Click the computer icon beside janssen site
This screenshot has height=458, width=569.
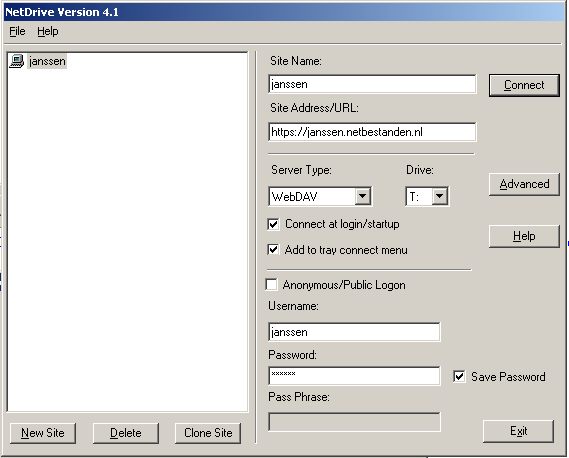tap(17, 61)
